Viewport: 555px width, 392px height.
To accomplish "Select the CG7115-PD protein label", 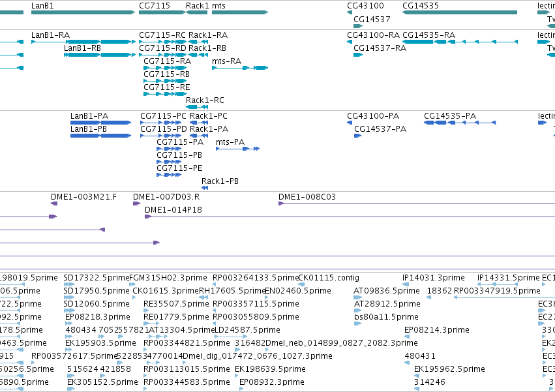I will point(164,129).
